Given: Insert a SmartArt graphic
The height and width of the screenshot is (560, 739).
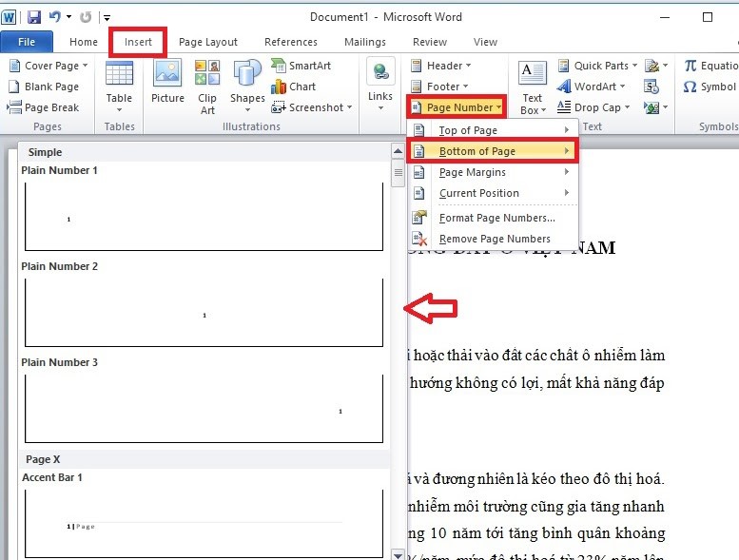Looking at the screenshot, I should tap(301, 66).
